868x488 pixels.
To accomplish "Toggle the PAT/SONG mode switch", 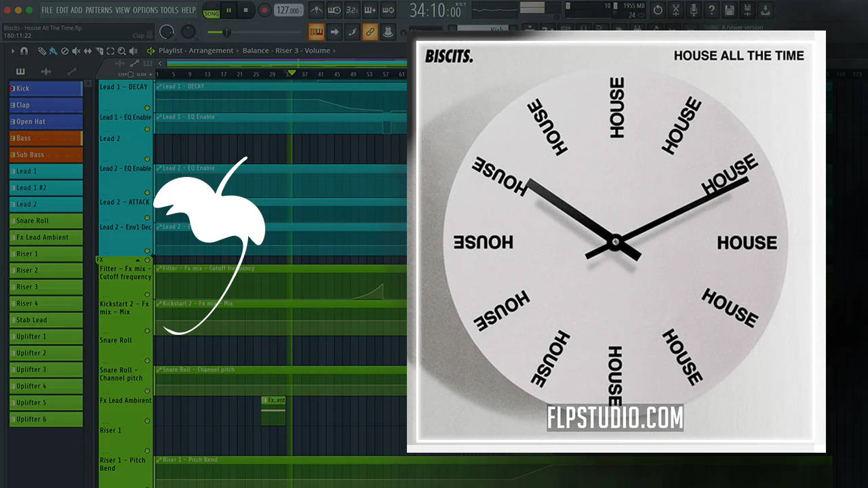I will point(211,10).
